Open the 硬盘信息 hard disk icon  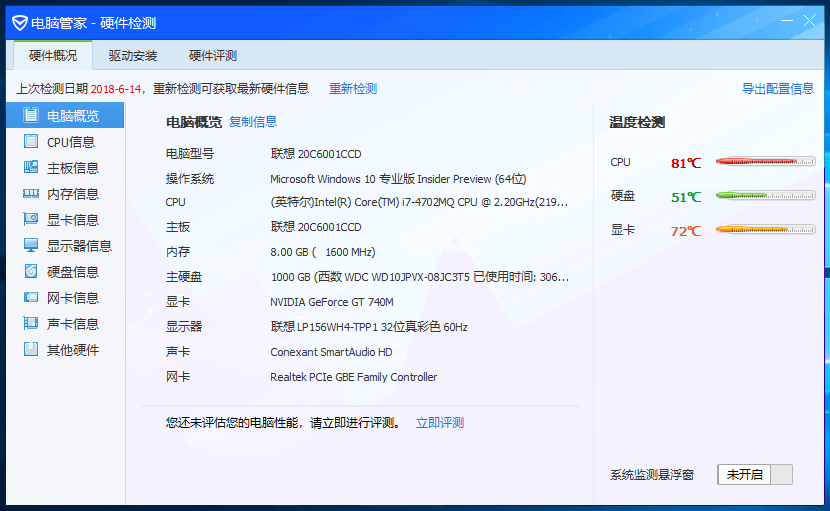(31, 271)
